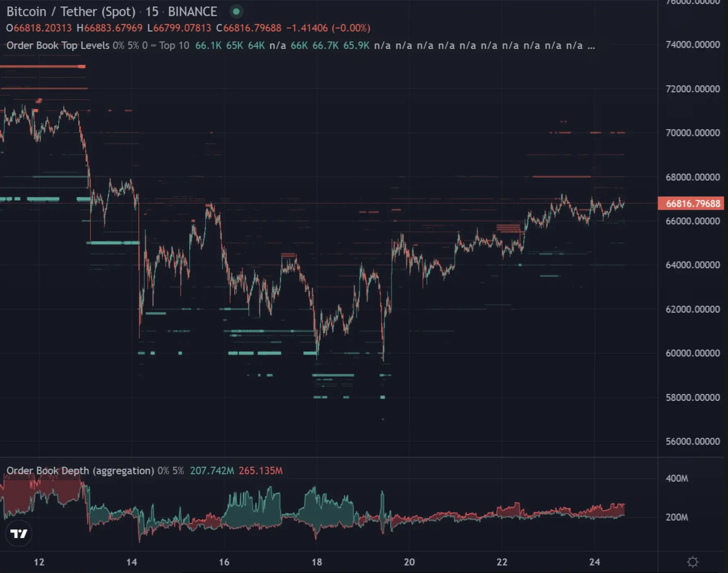This screenshot has width=728, height=573.
Task: Click the 70000.00000 price axis label
Action: tap(693, 133)
